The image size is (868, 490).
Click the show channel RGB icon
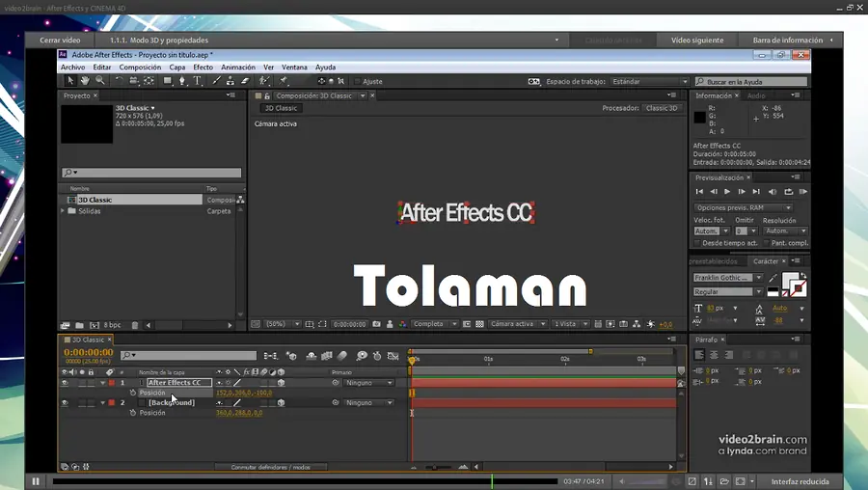coord(402,324)
